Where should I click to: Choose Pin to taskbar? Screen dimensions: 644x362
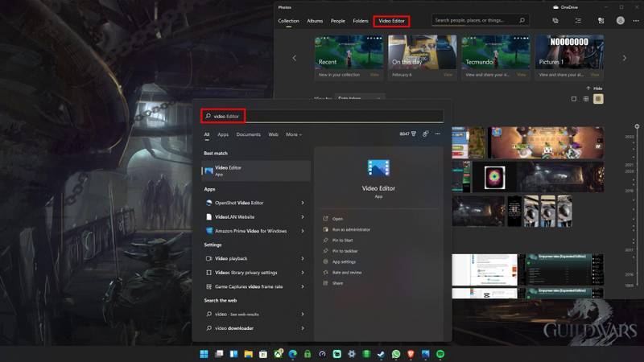345,251
